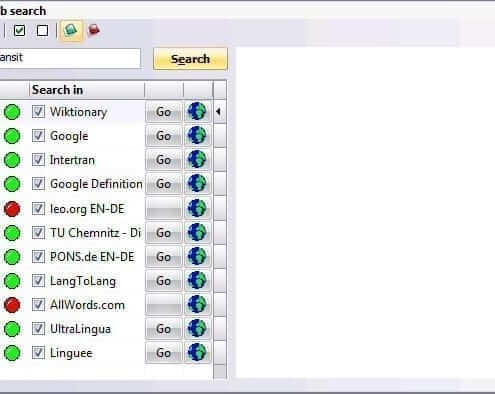Toggle the UltraLingua checkbox
The image size is (495, 394).
click(38, 329)
